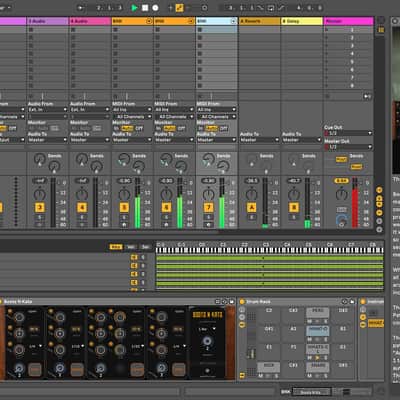
Task: Click play preview icon on HIHATS-C pad
Action: click(317, 357)
